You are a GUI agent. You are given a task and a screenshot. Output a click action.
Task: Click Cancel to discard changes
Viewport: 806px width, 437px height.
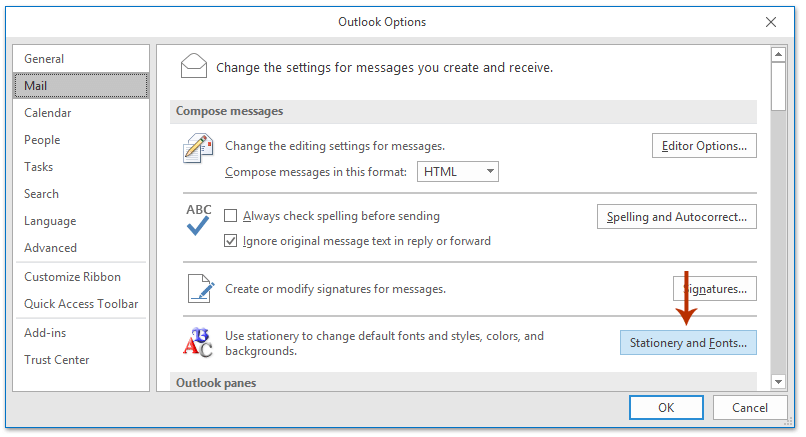pyautogui.click(x=750, y=407)
